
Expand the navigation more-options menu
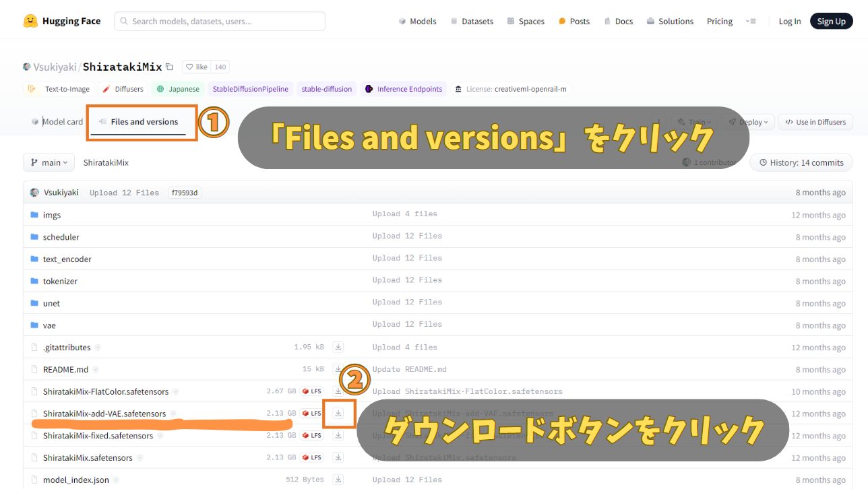click(750, 21)
